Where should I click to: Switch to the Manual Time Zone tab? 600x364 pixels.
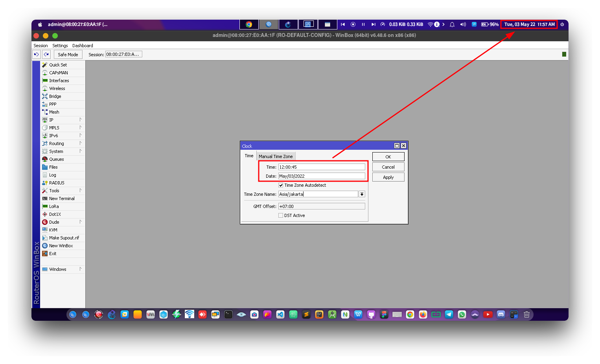[x=276, y=156]
